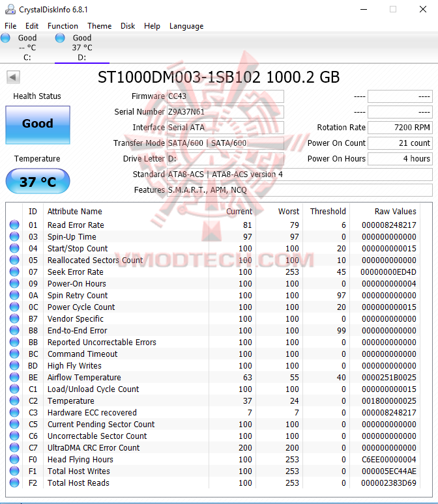Click the status orb for Spin-Up Time
438x504 pixels.
14,236
